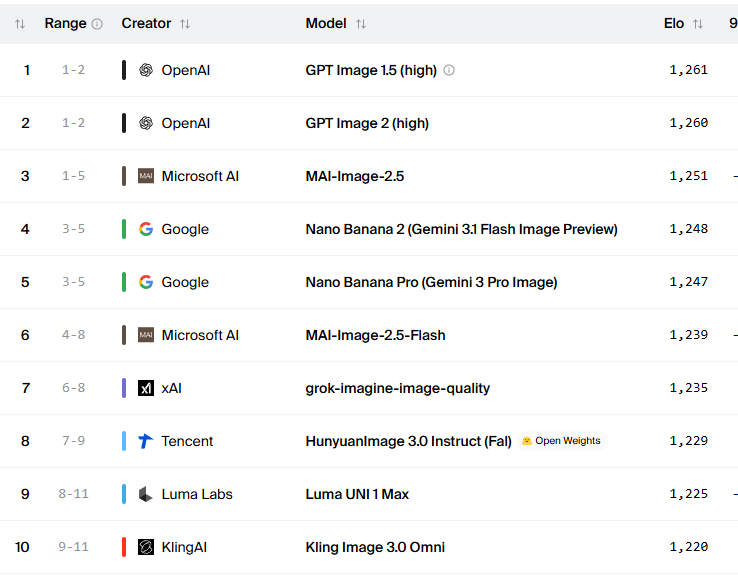
Task: Click the Elo value 1,225
Action: (689, 494)
